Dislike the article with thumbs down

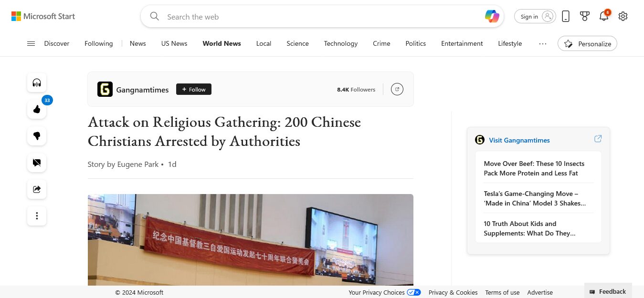coord(37,136)
